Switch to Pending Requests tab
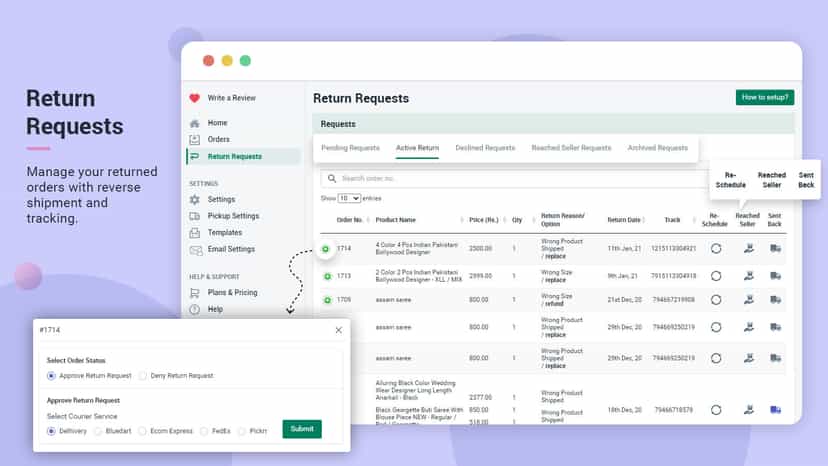828x466 pixels. click(x=350, y=148)
